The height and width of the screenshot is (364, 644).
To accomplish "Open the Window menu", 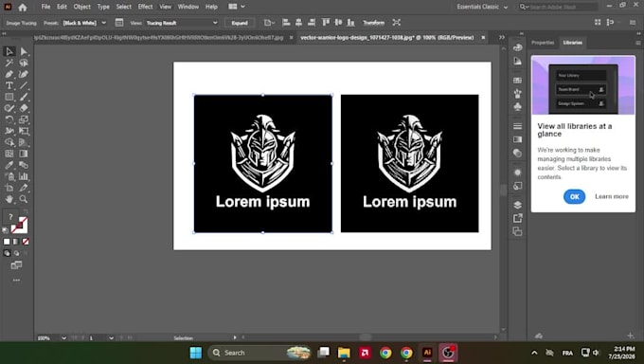I will click(x=188, y=7).
